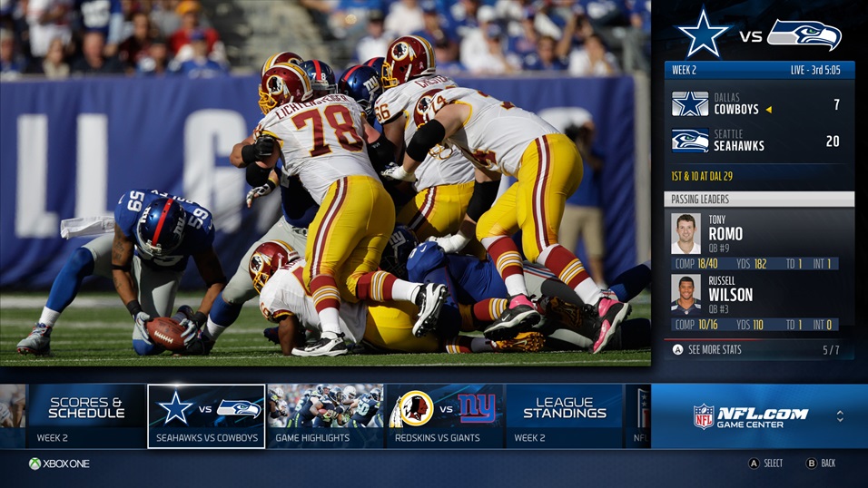Click the Seahawks score 20
Viewport: 868px width, 488px height.
coord(833,142)
